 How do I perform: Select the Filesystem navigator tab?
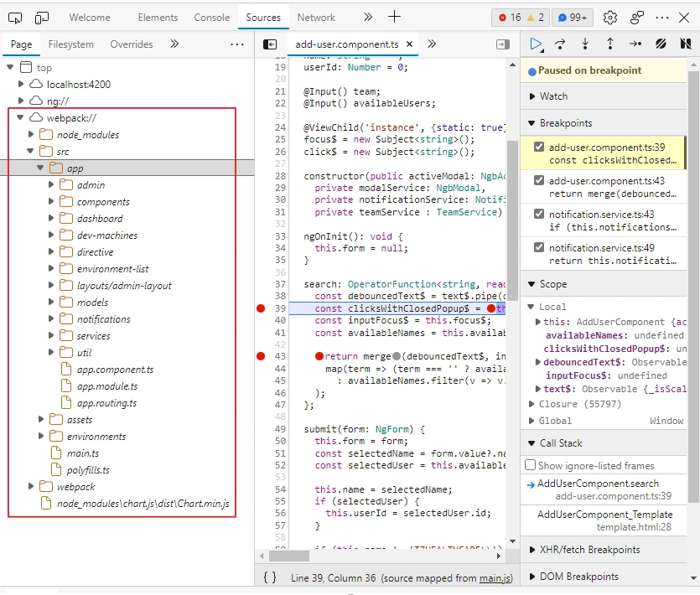click(71, 44)
